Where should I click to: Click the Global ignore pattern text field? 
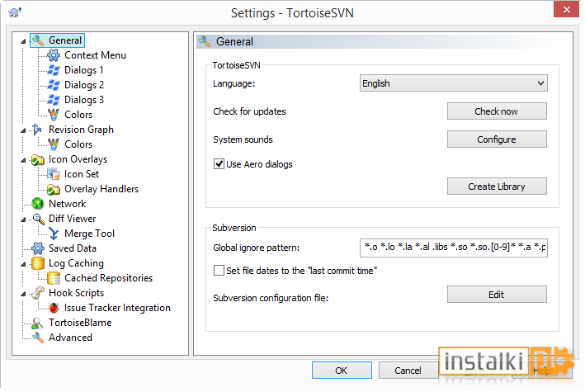[454, 248]
